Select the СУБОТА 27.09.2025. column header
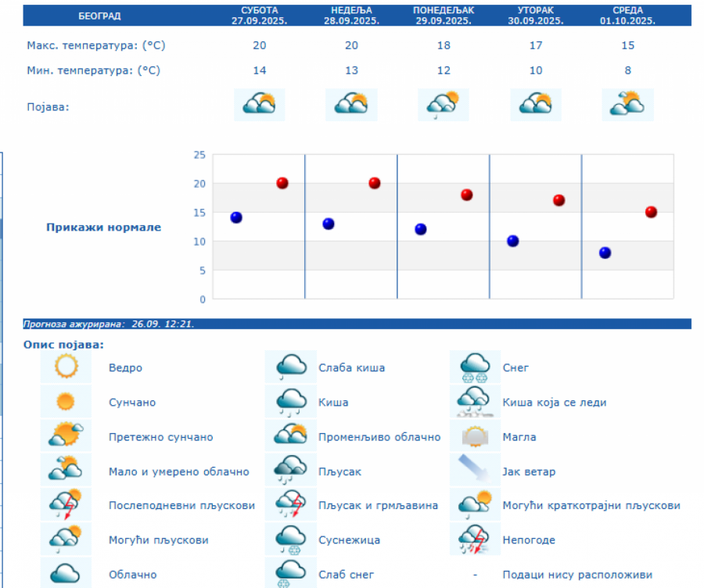This screenshot has width=704, height=588. (x=260, y=16)
